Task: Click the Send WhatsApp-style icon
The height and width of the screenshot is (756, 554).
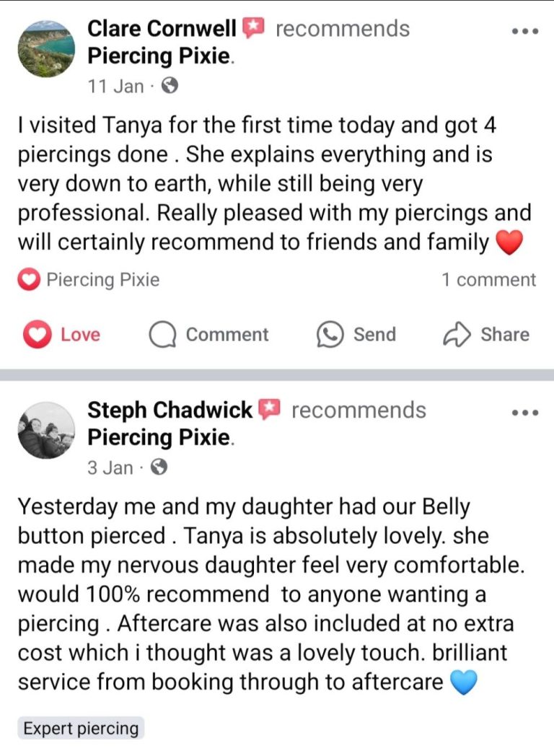Action: point(330,335)
